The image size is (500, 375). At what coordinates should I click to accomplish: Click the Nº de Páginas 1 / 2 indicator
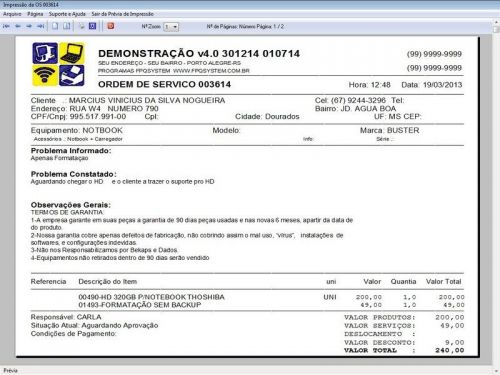click(245, 26)
